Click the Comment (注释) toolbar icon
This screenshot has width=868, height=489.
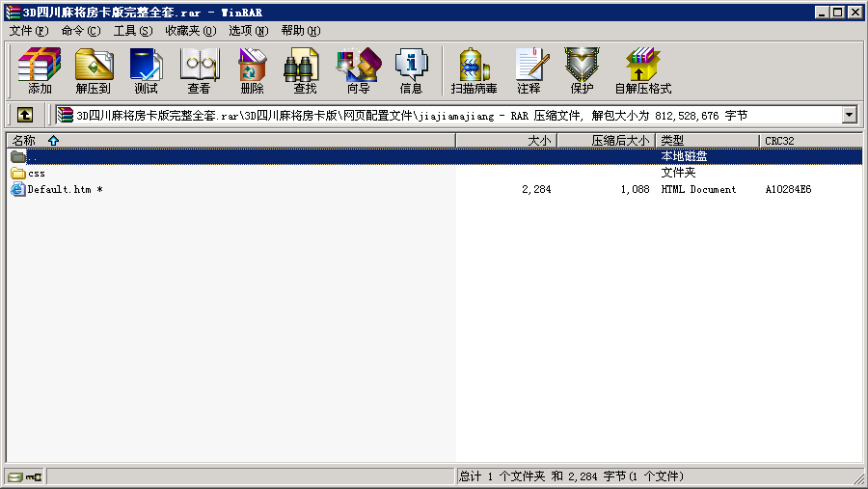[x=529, y=70]
